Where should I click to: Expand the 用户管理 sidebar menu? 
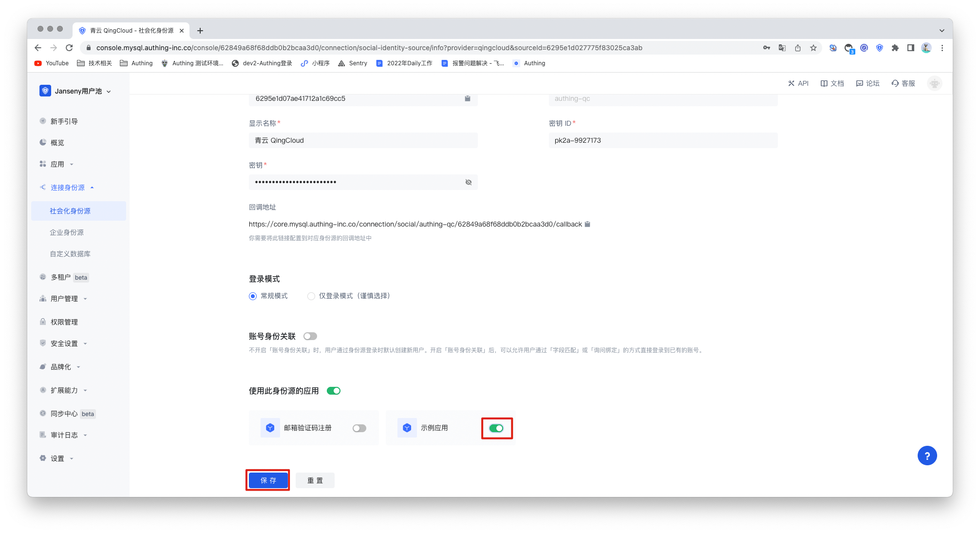click(x=64, y=299)
